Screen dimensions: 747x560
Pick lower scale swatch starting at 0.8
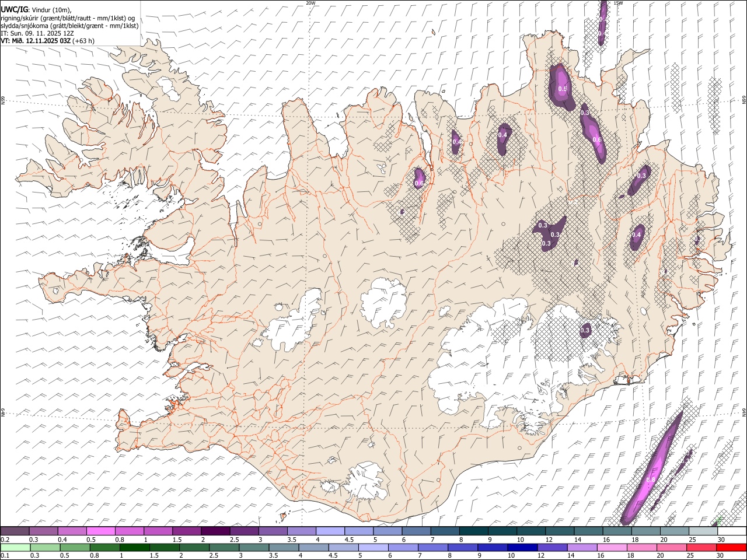[104, 548]
